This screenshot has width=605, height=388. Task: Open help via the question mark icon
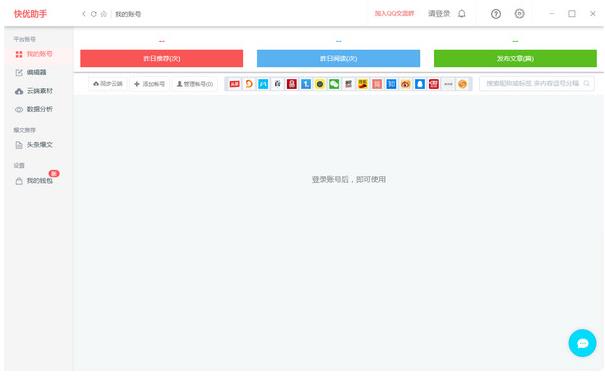click(x=496, y=14)
